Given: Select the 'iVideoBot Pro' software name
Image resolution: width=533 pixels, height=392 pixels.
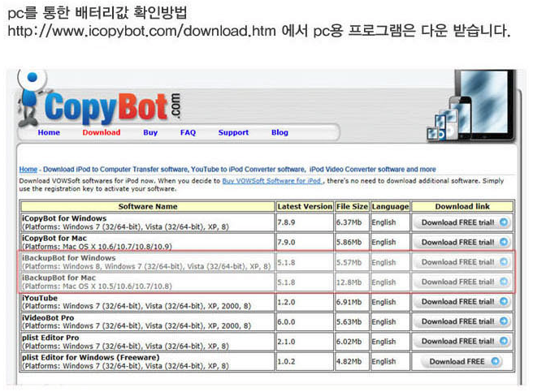Looking at the screenshot, I should pyautogui.click(x=48, y=317).
